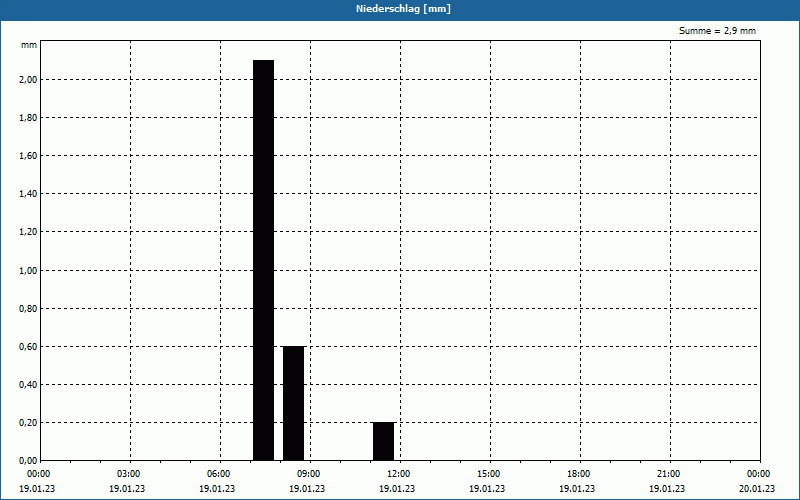Click the Niederschlag [mm] chart title
Screen dimensions: 800x500
click(403, 9)
